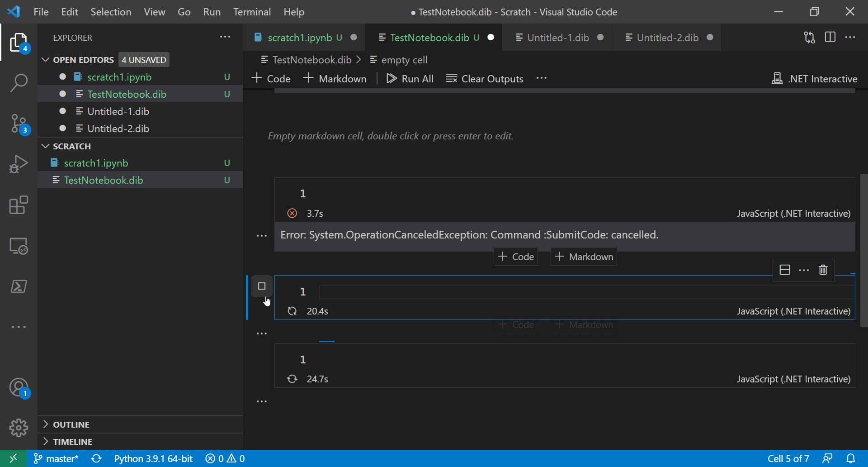Open TestNotebook.dib in SCRATCH folder
This screenshot has width=868, height=467.
pos(140,180)
